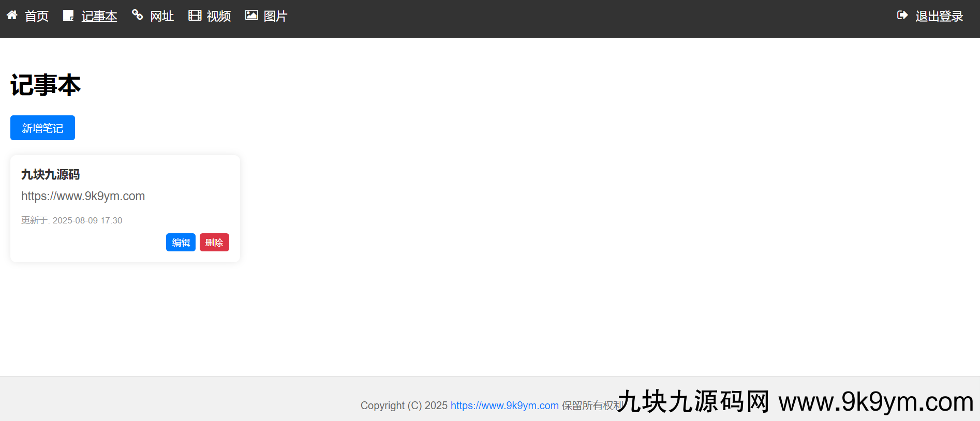Click the chain link icon beside 网址
980x421 pixels.
click(137, 15)
